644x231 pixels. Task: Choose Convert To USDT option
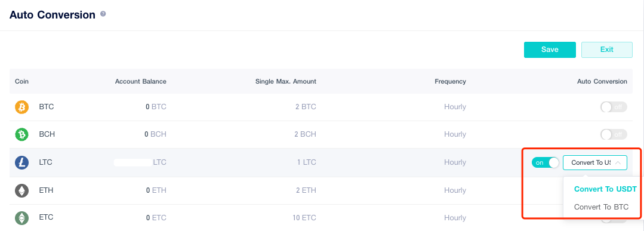coord(605,189)
